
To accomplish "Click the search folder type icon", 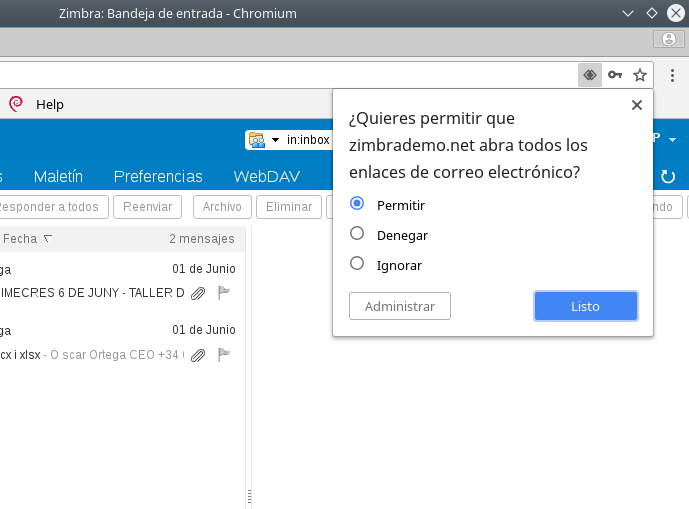I will [257, 140].
